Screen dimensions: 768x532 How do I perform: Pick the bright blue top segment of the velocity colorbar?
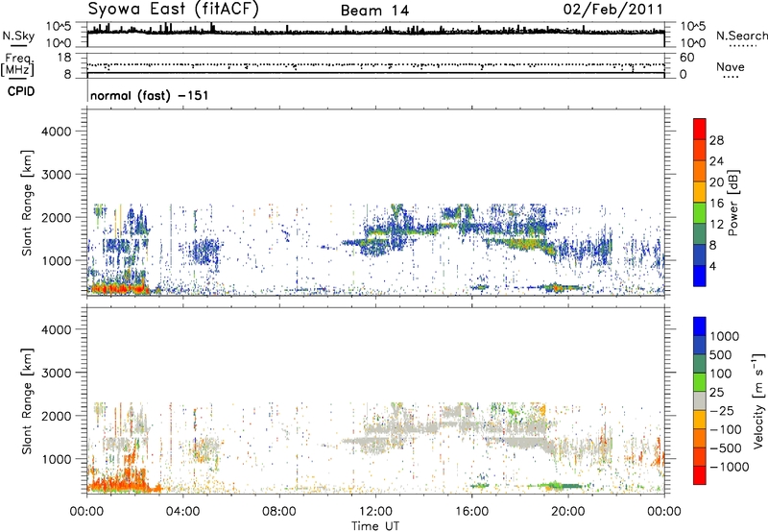(x=700, y=326)
